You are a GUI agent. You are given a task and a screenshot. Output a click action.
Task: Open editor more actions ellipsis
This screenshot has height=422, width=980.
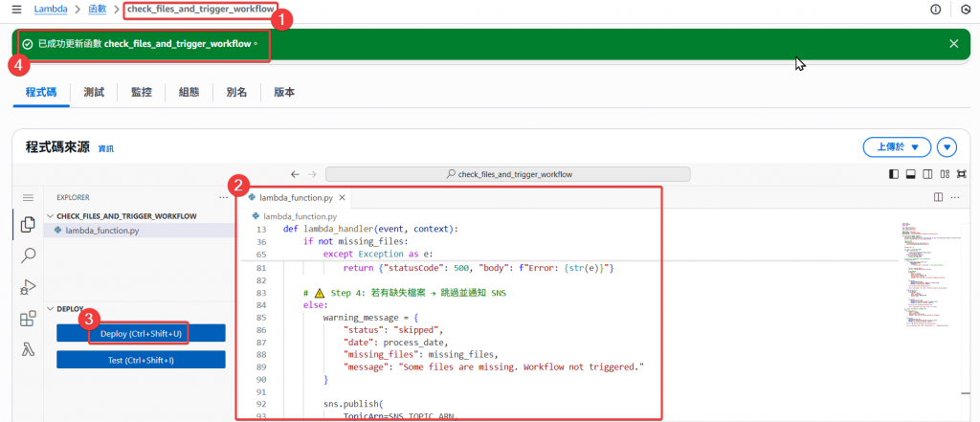pos(954,197)
